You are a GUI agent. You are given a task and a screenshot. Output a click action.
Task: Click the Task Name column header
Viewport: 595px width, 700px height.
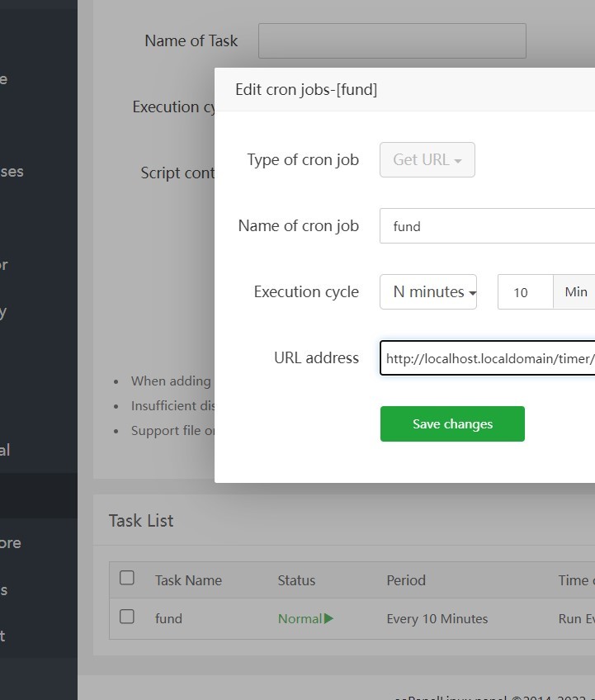[188, 580]
